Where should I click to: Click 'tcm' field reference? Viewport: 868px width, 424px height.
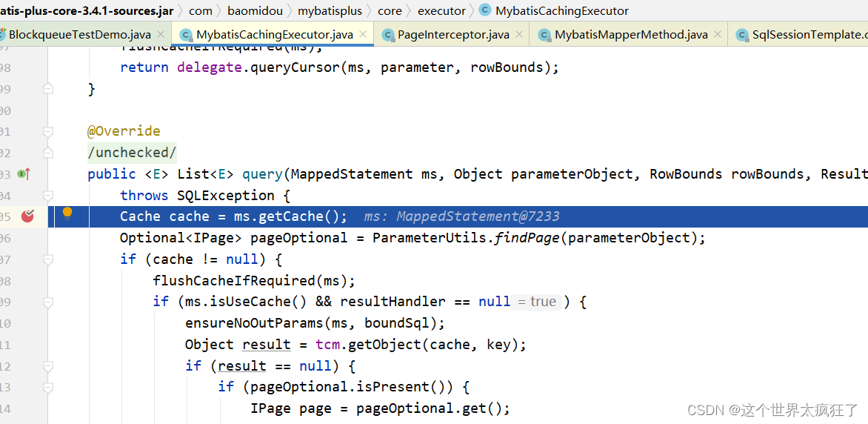click(x=327, y=345)
